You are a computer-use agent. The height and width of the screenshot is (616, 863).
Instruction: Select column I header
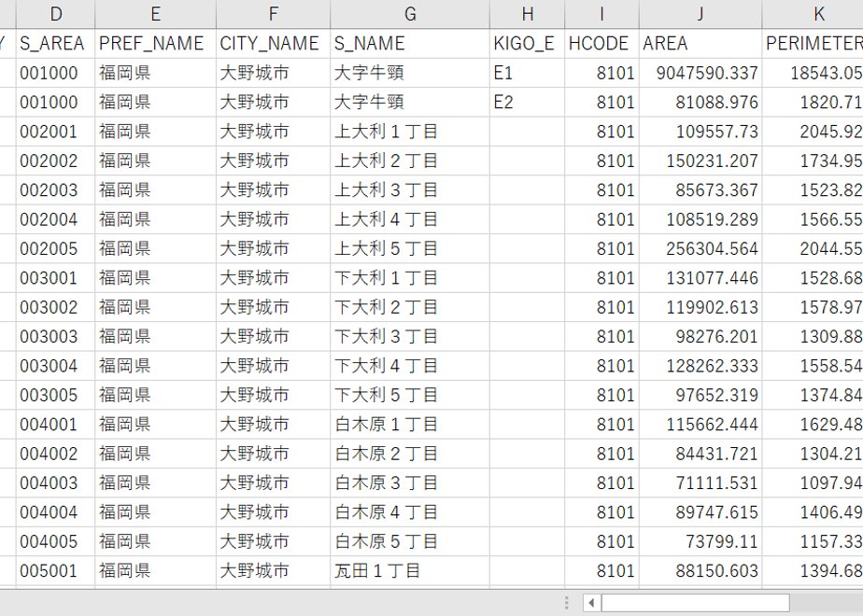coord(601,14)
